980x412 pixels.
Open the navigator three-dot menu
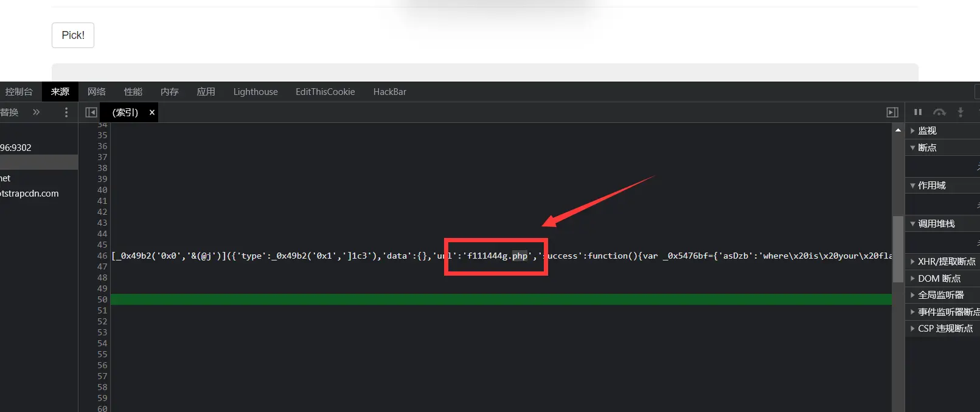pos(66,112)
